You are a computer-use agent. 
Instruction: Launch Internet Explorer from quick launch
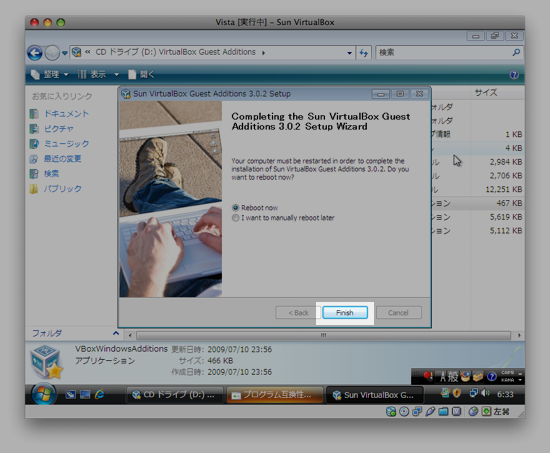pos(99,394)
